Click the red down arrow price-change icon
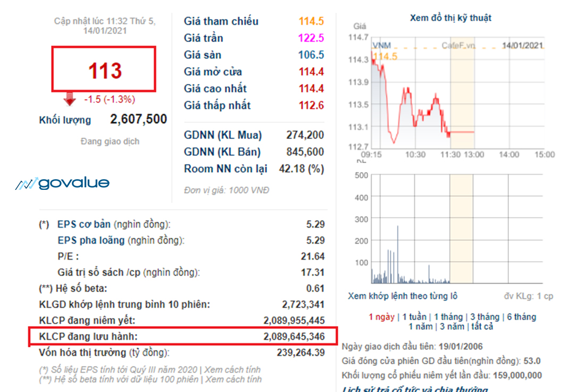The height and width of the screenshot is (392, 568). [70, 99]
